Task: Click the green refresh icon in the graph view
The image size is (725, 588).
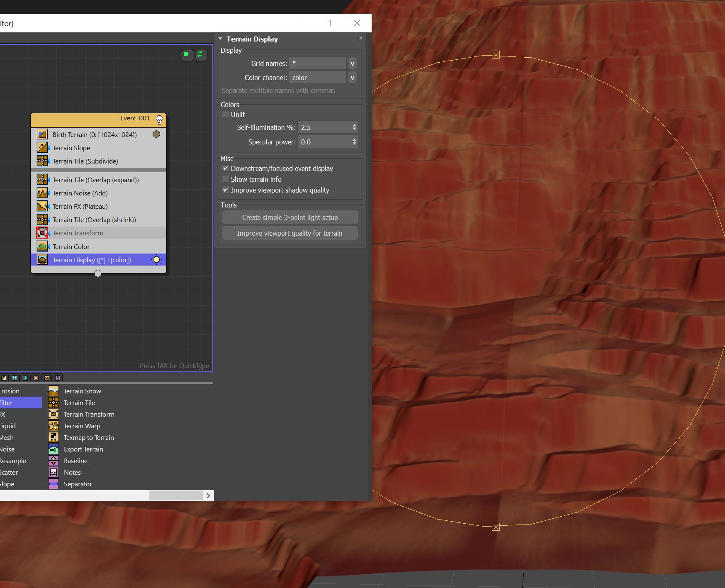Action: point(201,55)
